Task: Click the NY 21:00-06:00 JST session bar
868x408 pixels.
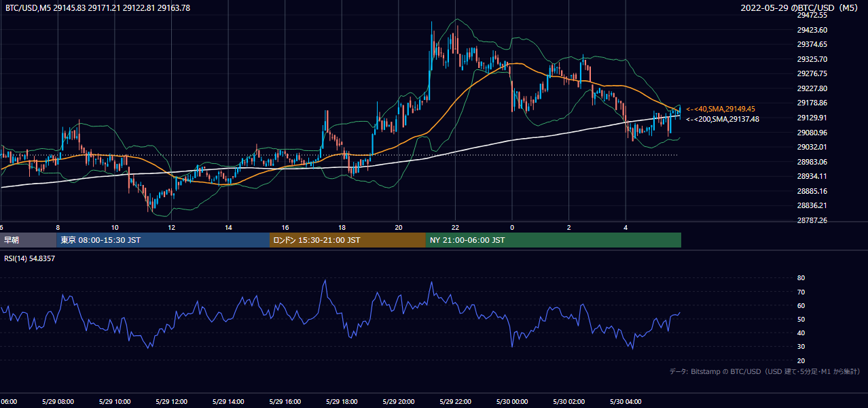Action: (x=554, y=240)
